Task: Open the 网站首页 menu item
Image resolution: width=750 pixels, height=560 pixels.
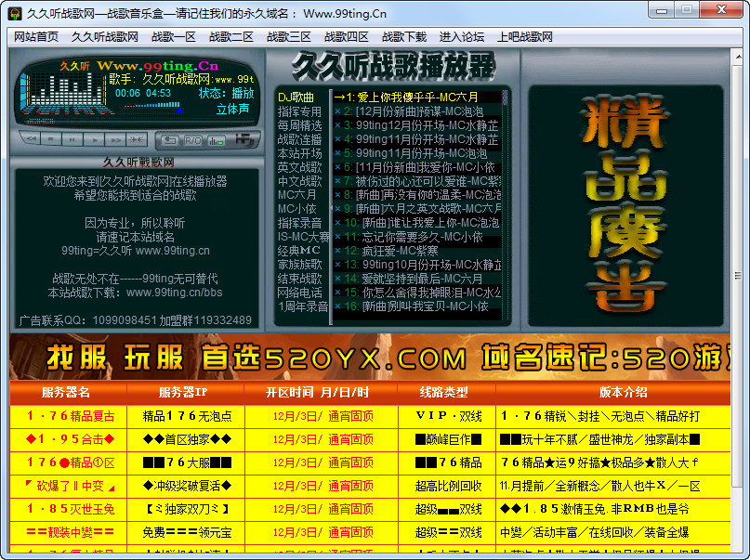Action: (34, 35)
